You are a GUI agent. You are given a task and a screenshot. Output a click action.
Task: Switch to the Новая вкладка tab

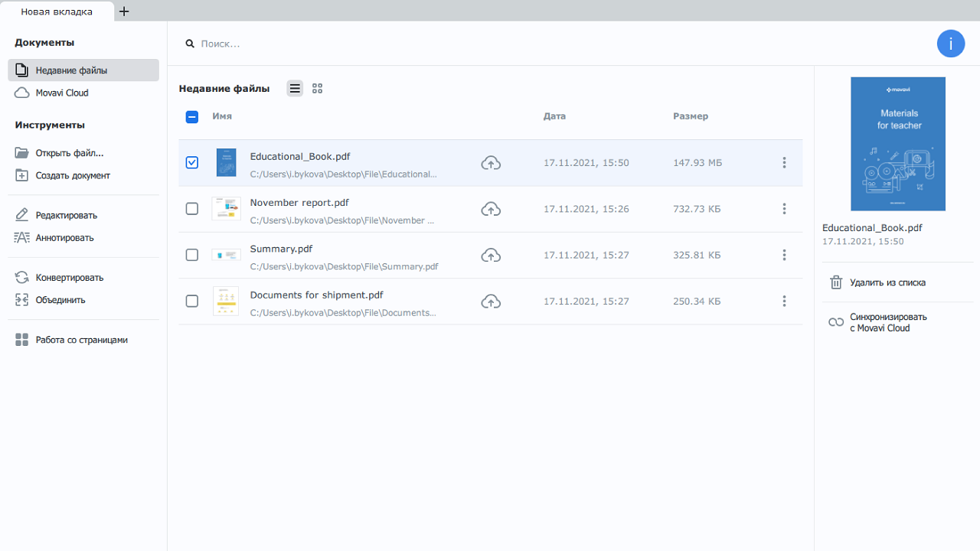click(57, 11)
